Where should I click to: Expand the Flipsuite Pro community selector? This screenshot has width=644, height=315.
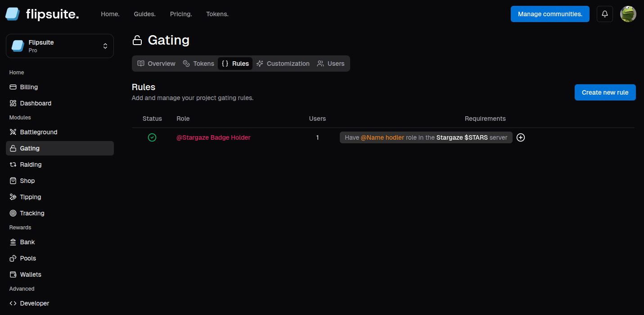[x=60, y=46]
